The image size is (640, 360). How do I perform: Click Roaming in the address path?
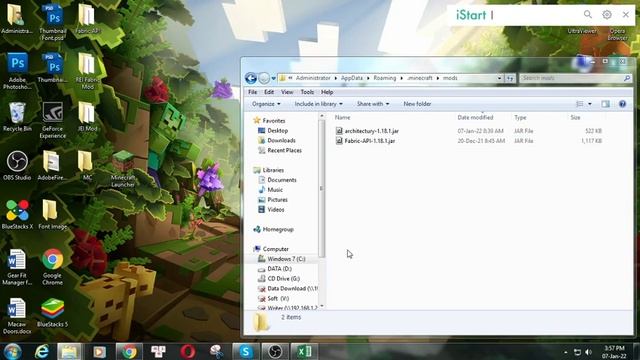pos(384,78)
